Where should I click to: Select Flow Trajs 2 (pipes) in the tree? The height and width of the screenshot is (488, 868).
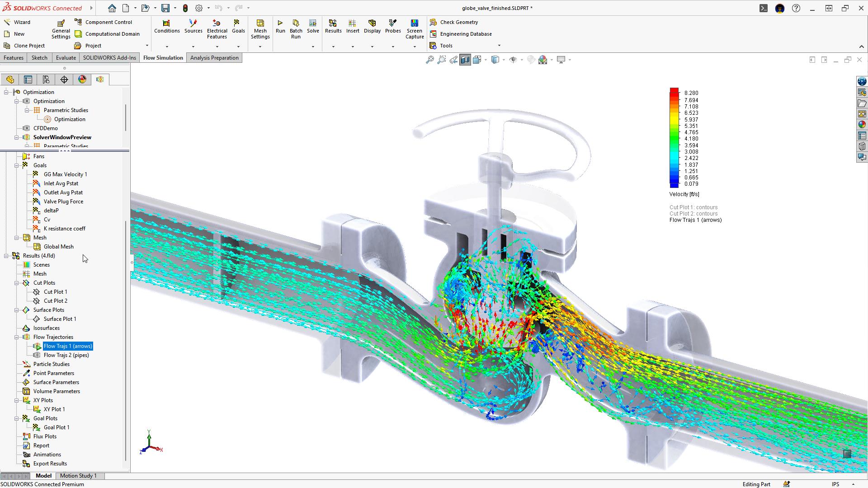66,355
